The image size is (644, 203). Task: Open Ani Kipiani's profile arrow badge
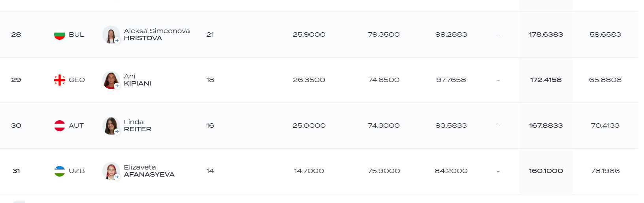[117, 86]
